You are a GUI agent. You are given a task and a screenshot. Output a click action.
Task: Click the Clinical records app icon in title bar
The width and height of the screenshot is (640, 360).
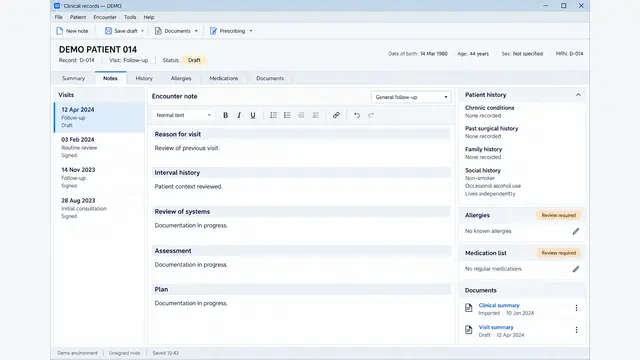coord(57,6)
